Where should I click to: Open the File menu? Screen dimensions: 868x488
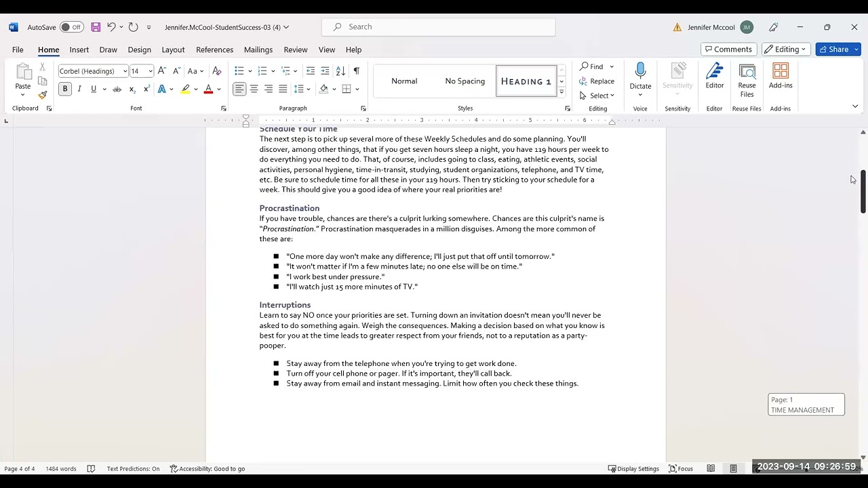pos(18,49)
